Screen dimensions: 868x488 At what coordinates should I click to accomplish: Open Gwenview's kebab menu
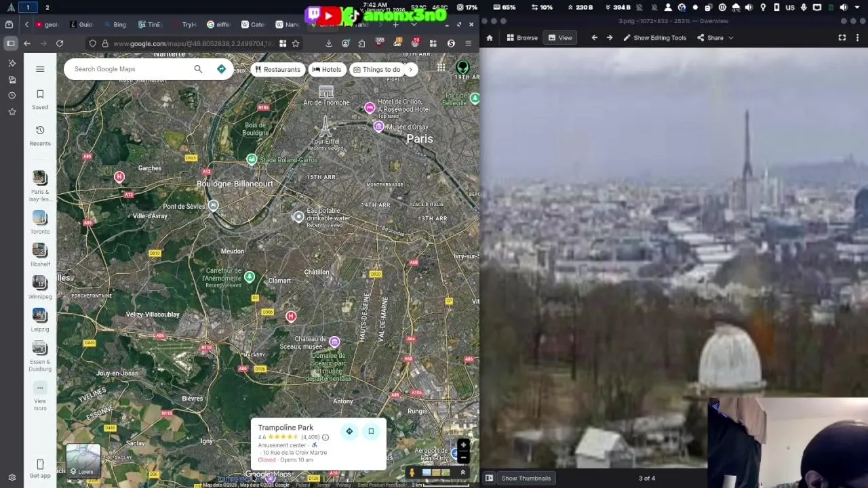[858, 38]
